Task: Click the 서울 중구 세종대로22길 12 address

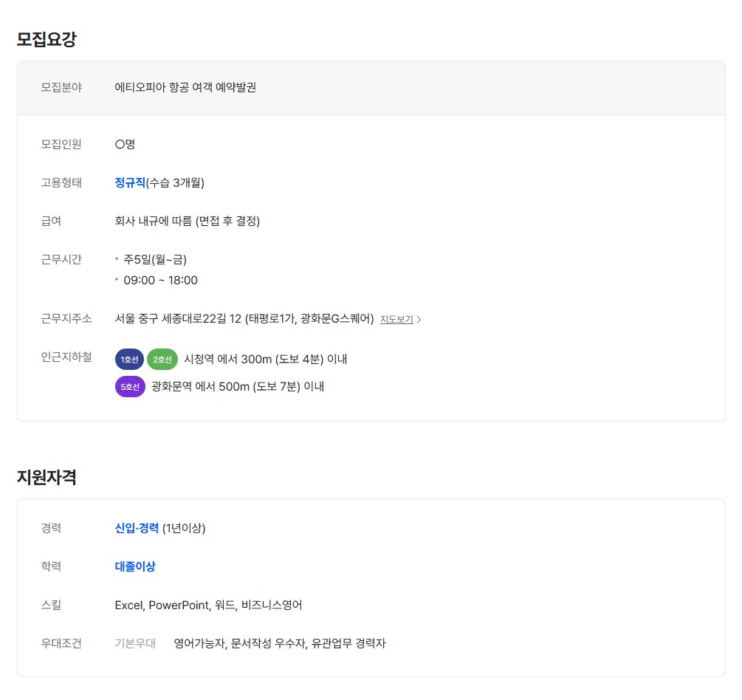Action: point(244,319)
